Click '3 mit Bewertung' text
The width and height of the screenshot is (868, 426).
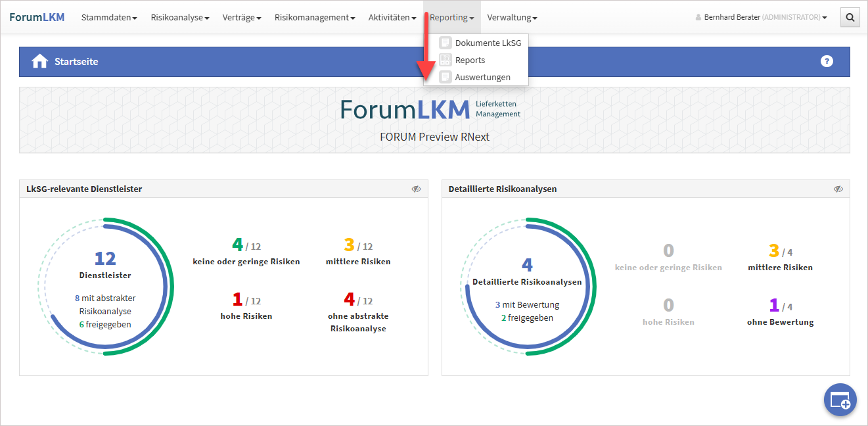(x=527, y=304)
